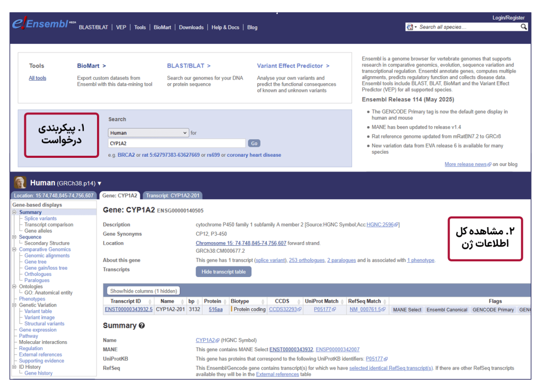This screenshot has height=392, width=543.
Task: Click the Summary help question mark icon
Action: click(x=142, y=326)
